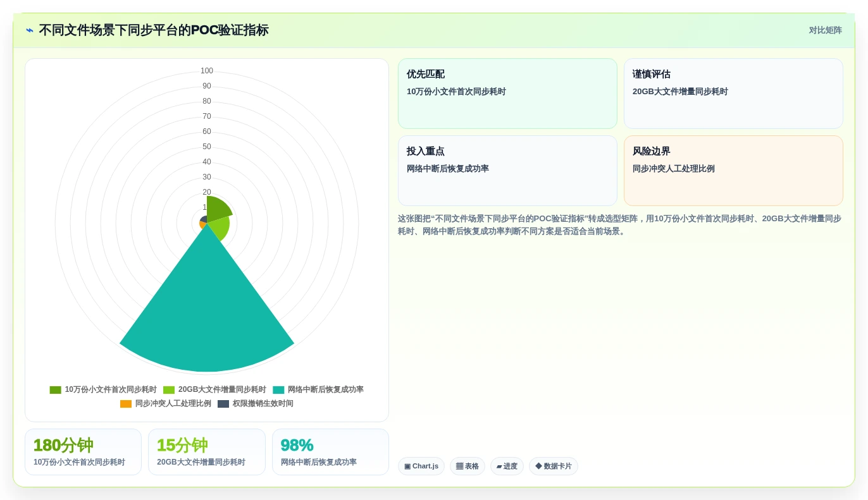Click the lightning icon beside the title

tap(30, 30)
